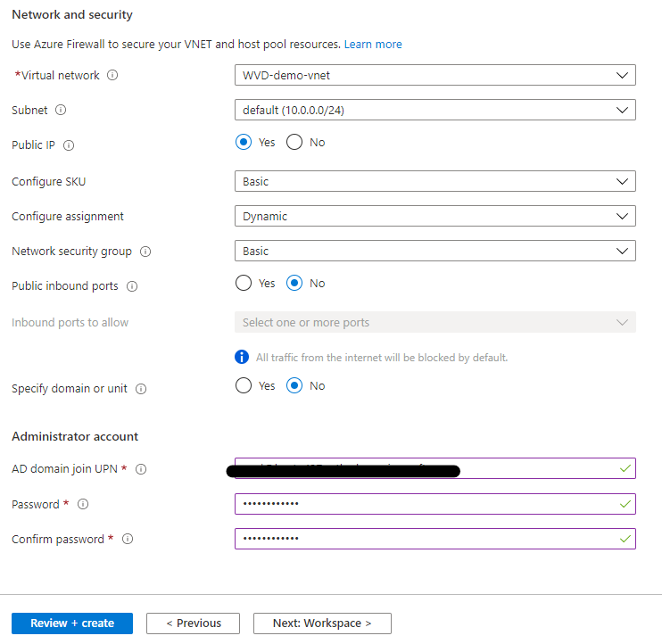
Task: Click info icon beside Password label
Action: [83, 504]
